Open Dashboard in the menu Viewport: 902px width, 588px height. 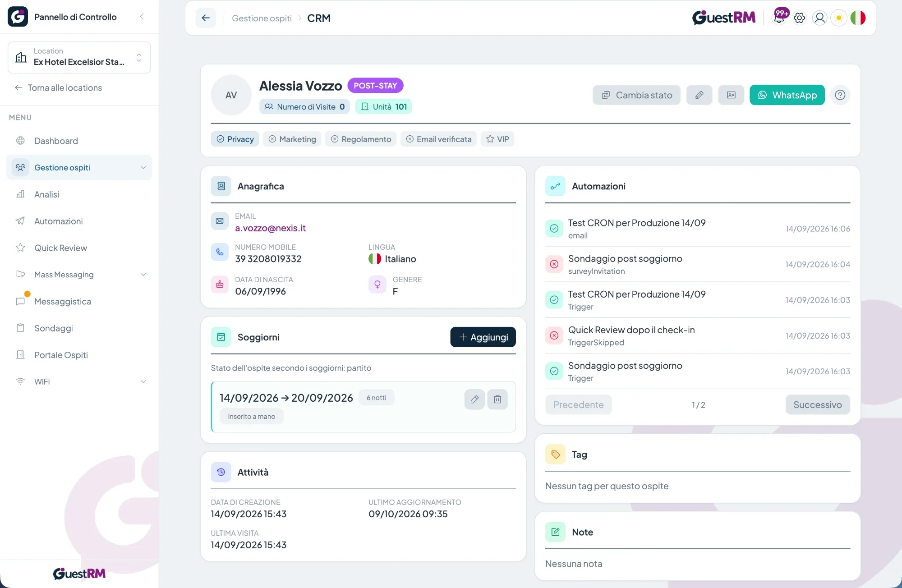coord(79,141)
